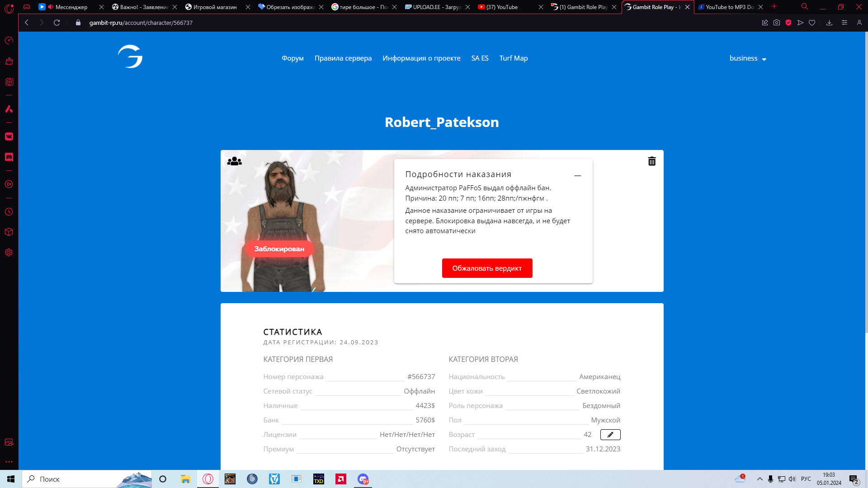
Task: Open Discord in the Opera sidebar
Action: (9, 157)
